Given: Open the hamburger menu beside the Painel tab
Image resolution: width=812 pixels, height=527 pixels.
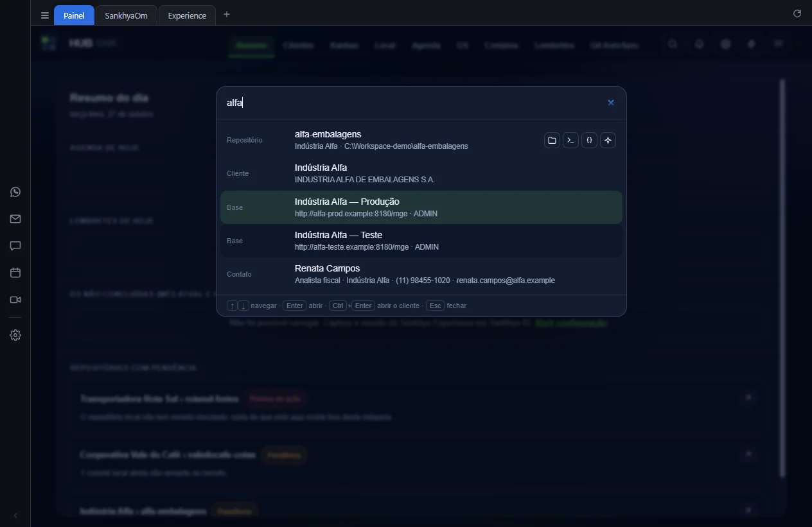Looking at the screenshot, I should (45, 15).
